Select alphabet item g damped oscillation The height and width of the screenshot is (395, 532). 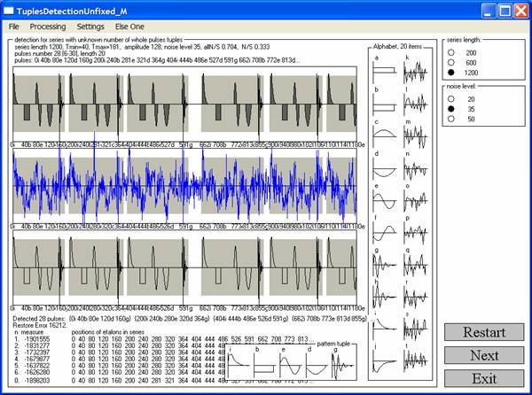(x=385, y=265)
